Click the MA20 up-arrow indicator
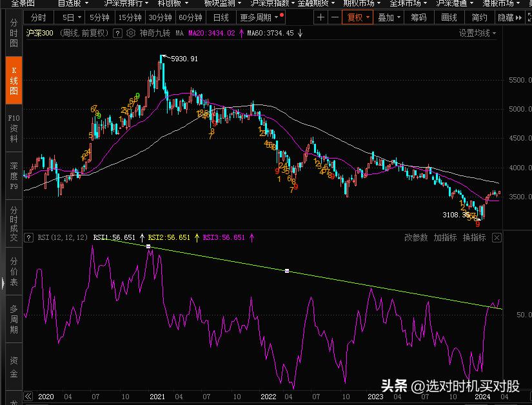This screenshot has width=532, height=405. click(x=241, y=34)
